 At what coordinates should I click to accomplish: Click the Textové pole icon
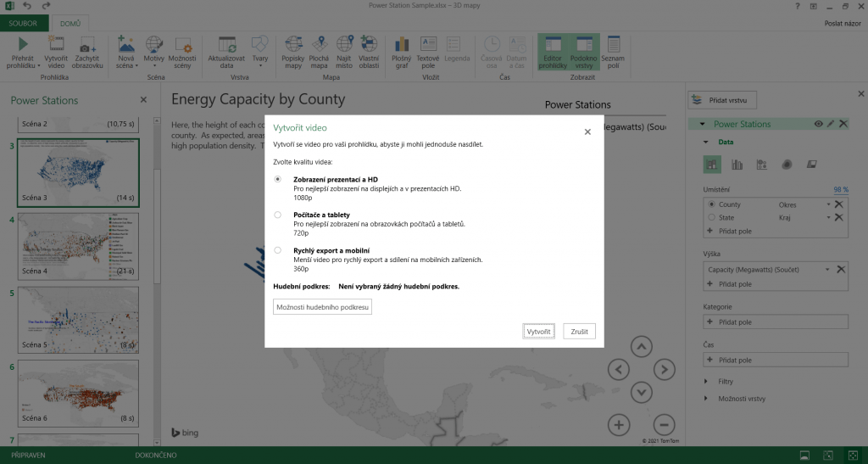coord(428,45)
